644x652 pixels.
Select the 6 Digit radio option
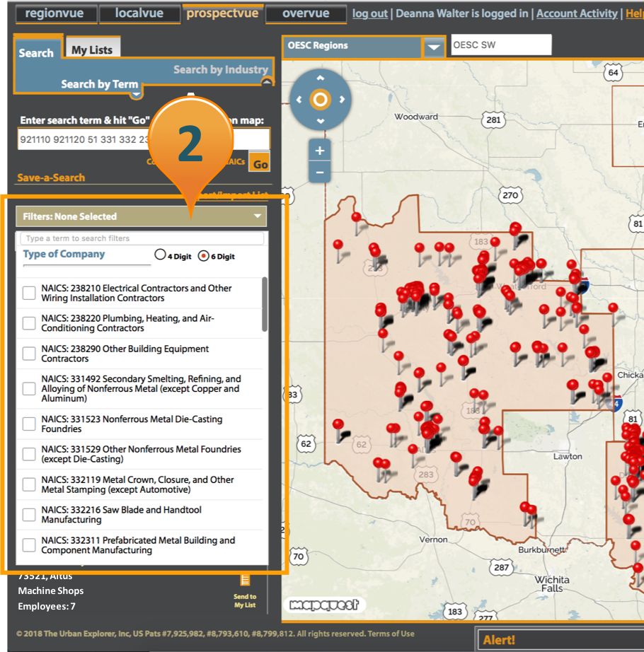204,256
